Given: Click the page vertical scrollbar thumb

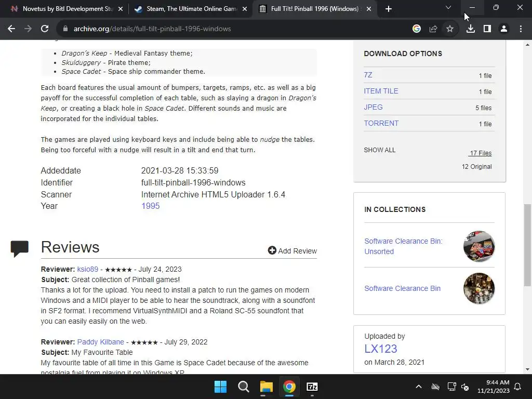Looking at the screenshot, I should point(527,245).
